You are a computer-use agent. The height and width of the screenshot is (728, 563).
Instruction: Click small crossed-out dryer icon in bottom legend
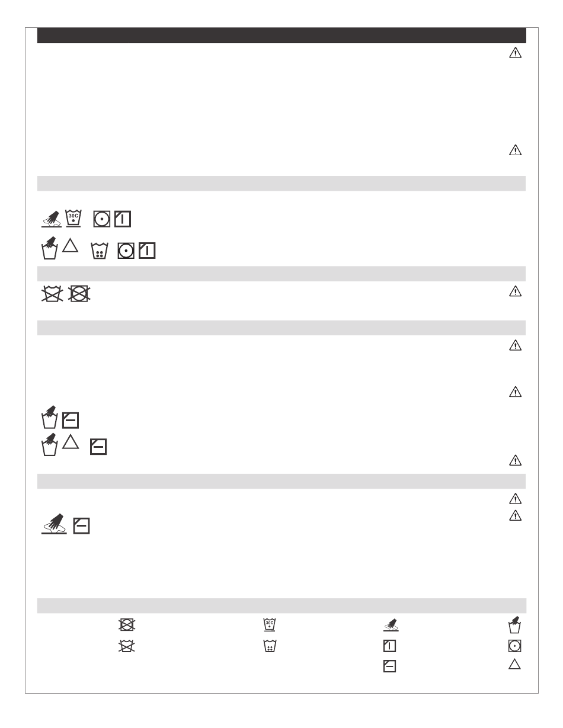126,624
